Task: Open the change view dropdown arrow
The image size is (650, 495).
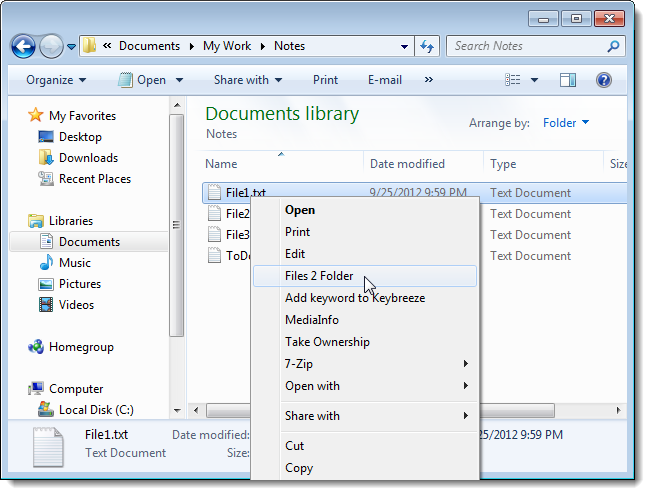Action: (535, 80)
